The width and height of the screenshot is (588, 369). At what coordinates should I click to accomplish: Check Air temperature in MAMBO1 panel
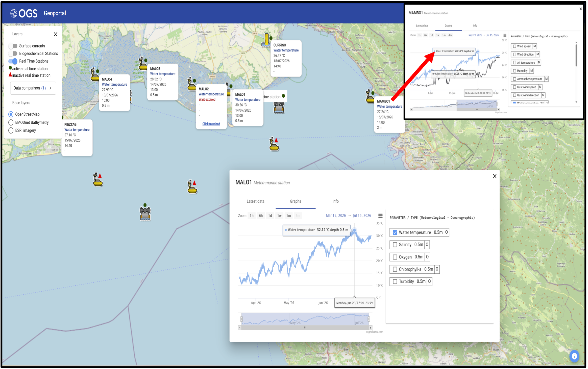click(514, 63)
